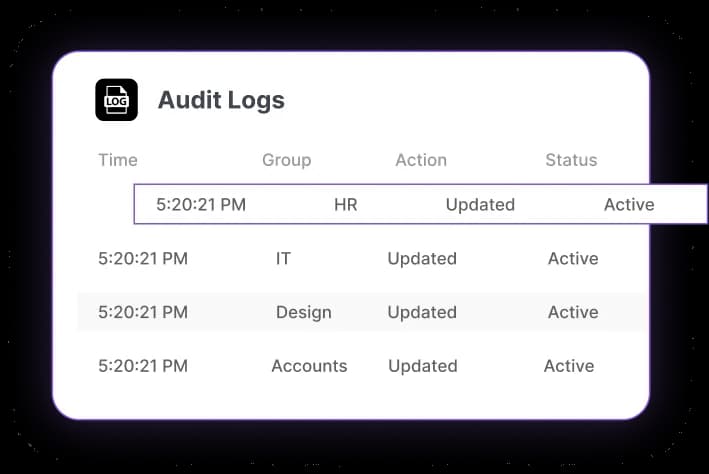Select the Time column header
709x474 pixels.
(x=118, y=160)
